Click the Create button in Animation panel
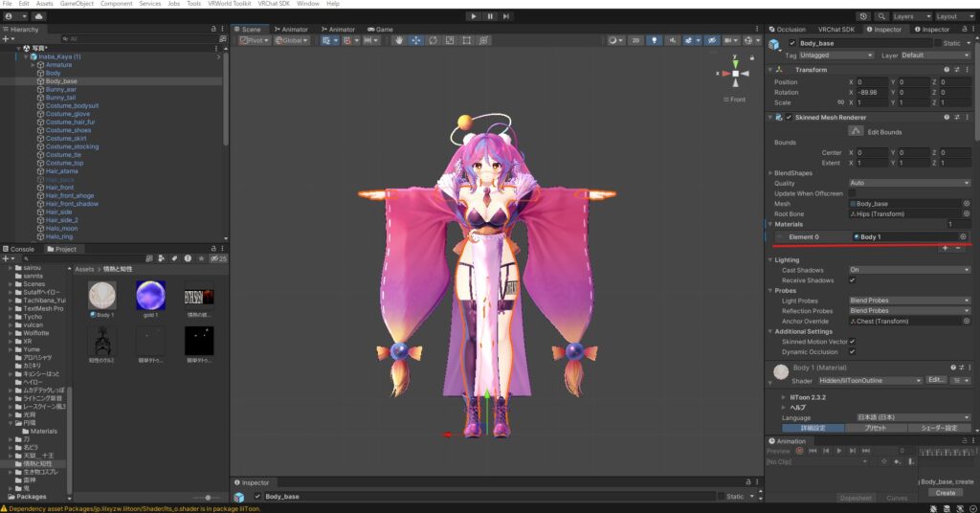The image size is (980, 513). coord(945,492)
